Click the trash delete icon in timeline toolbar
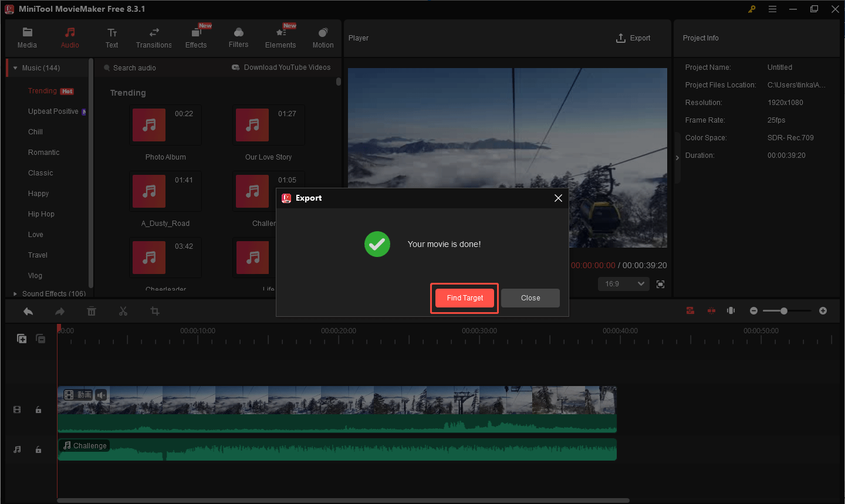 pos(92,311)
